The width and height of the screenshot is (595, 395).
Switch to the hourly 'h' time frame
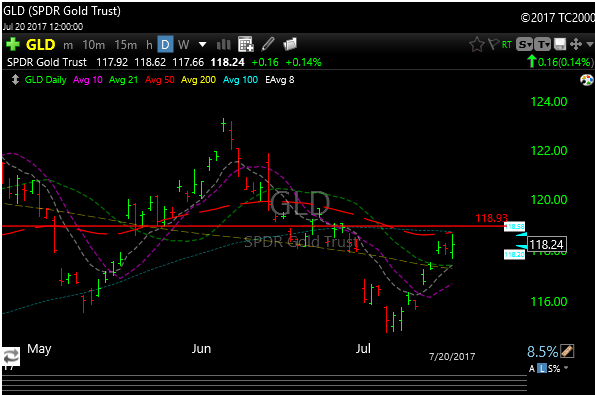[x=149, y=45]
